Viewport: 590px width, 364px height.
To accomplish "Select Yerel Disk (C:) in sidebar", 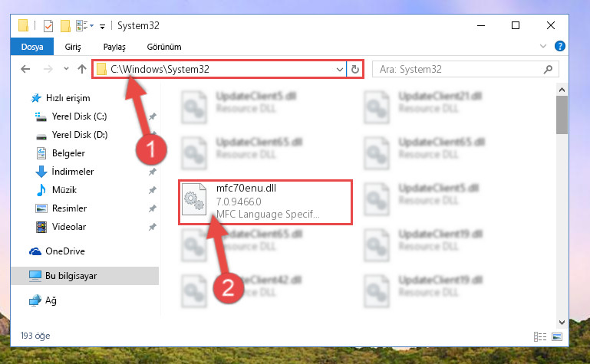I will point(79,116).
